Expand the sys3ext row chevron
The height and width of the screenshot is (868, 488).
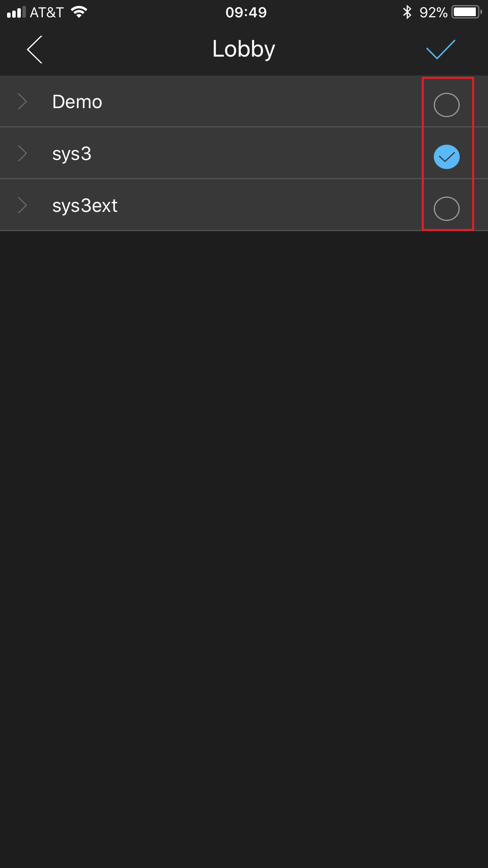coord(22,205)
